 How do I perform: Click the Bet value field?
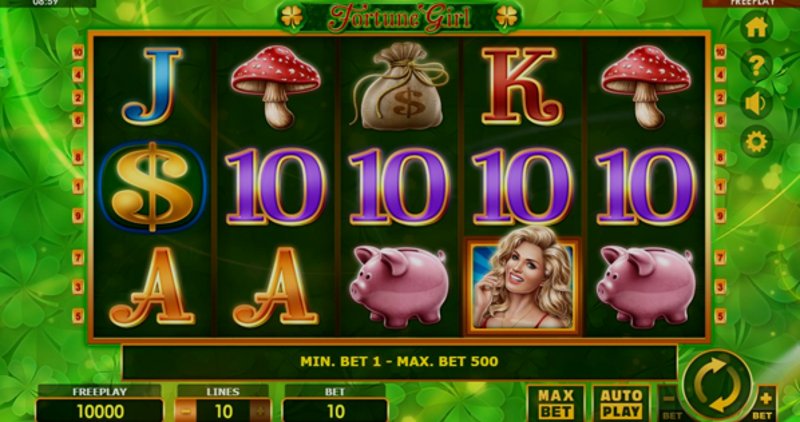(x=335, y=411)
